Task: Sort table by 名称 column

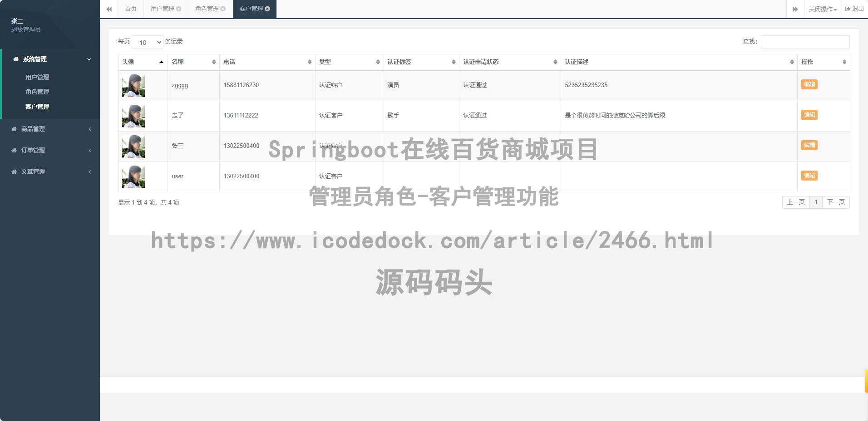Action: [x=194, y=62]
